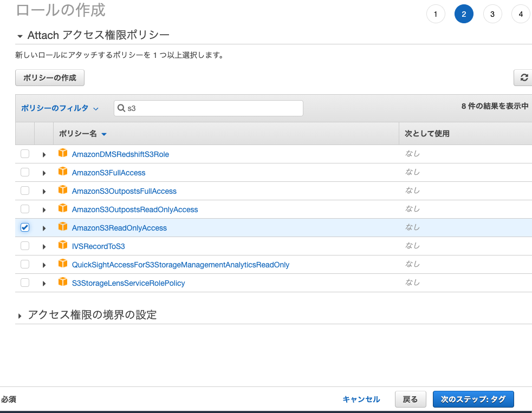Open the AmazonDMSRedshiftS3Role policy link
Viewport: 532px width, 413px height.
(x=120, y=154)
